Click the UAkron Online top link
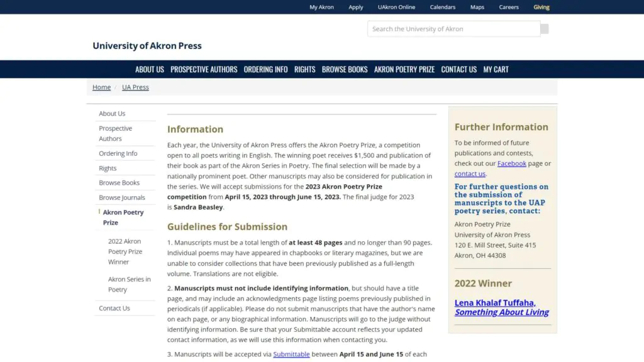This screenshot has height=362, width=644. coord(396,8)
